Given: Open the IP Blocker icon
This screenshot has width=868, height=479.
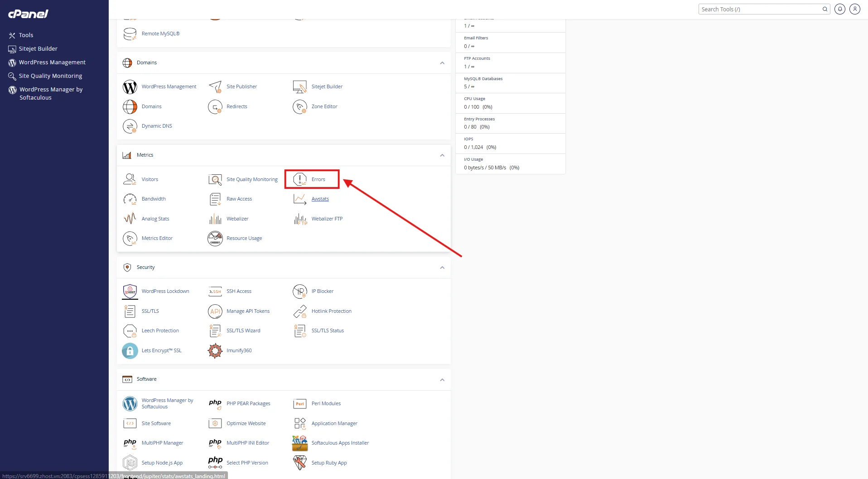Looking at the screenshot, I should (300, 291).
